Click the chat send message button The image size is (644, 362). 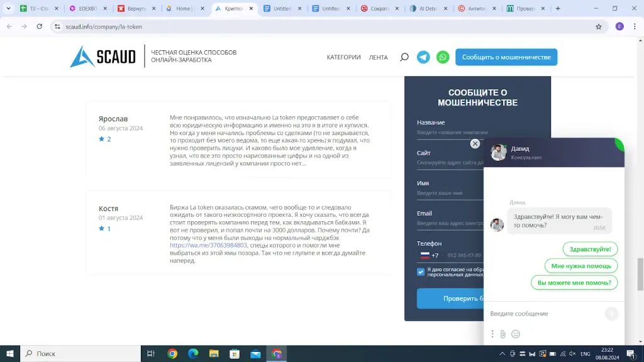pyautogui.click(x=611, y=314)
